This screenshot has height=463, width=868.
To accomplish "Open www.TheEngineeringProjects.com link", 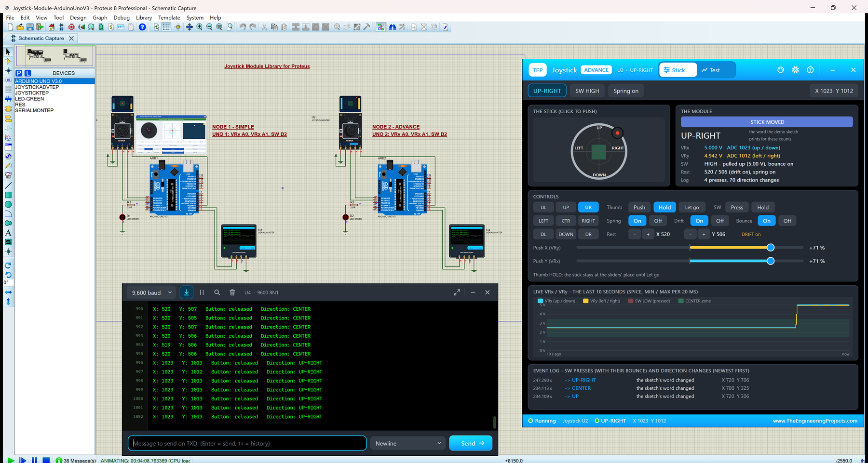I will (815, 421).
